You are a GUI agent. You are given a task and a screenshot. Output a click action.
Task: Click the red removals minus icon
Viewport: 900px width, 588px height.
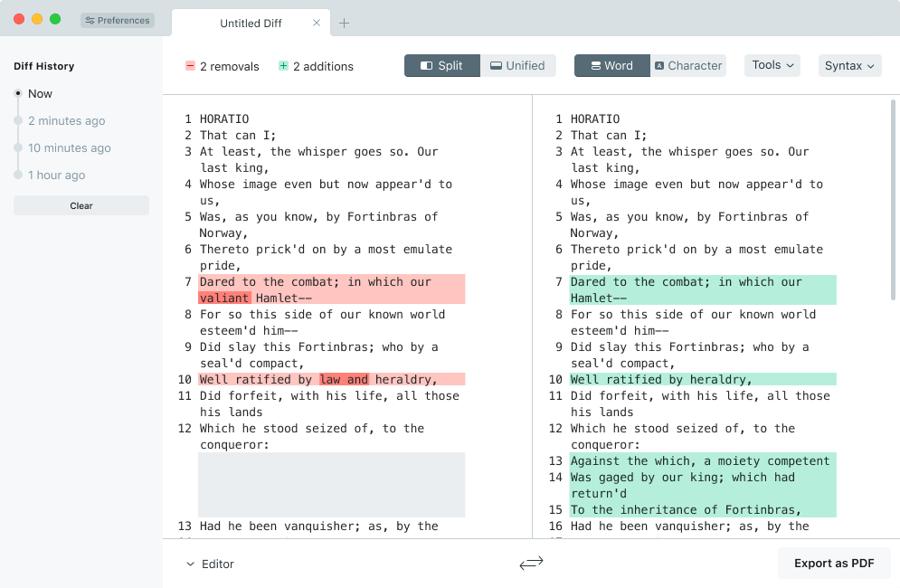click(191, 66)
